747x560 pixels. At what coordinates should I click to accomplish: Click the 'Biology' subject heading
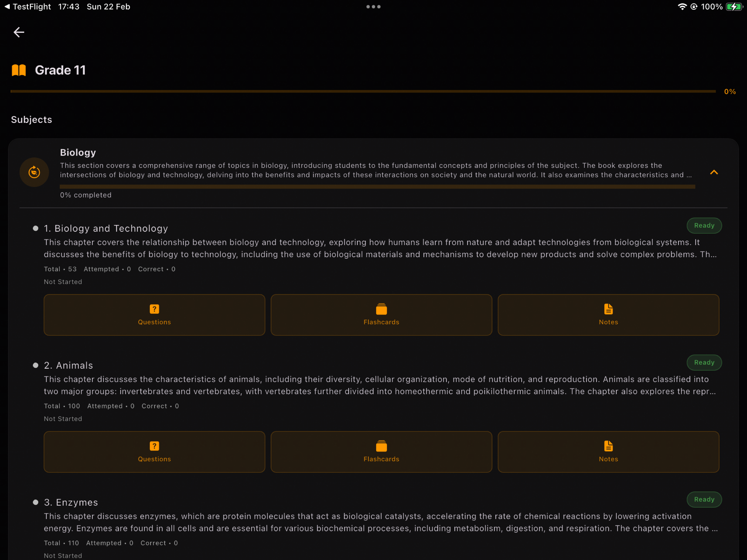click(x=78, y=152)
